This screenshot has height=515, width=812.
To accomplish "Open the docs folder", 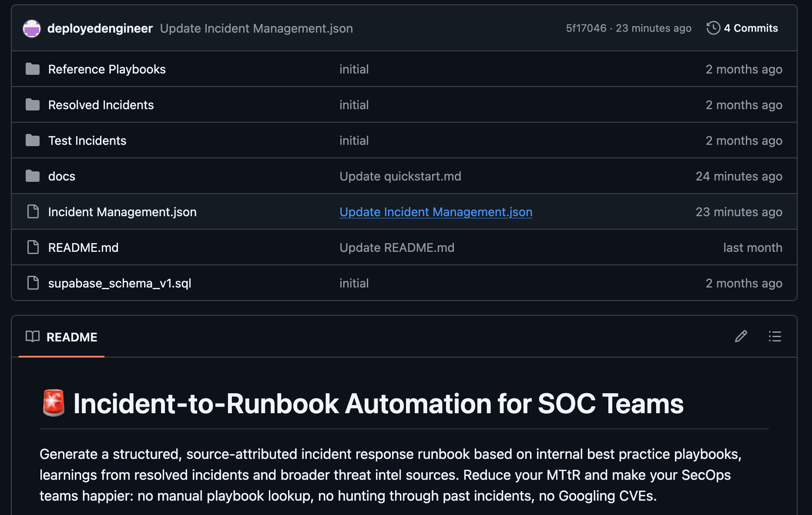I will (x=62, y=176).
